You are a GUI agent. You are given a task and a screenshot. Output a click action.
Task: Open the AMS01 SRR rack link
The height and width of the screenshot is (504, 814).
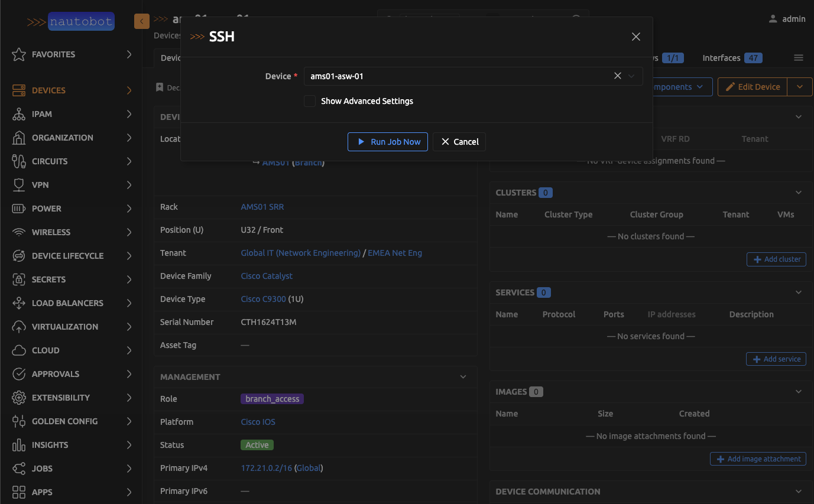(x=262, y=207)
